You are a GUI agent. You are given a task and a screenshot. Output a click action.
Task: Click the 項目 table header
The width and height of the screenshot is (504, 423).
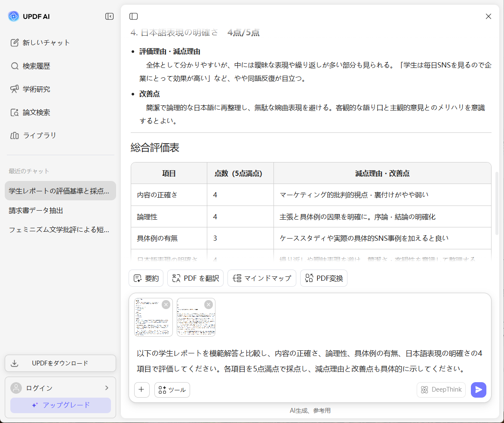pyautogui.click(x=169, y=173)
